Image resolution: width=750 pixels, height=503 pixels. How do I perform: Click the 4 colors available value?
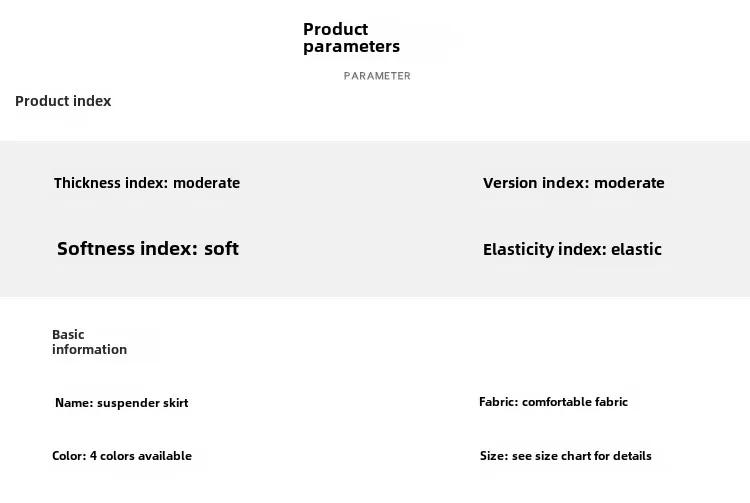[x=141, y=456]
